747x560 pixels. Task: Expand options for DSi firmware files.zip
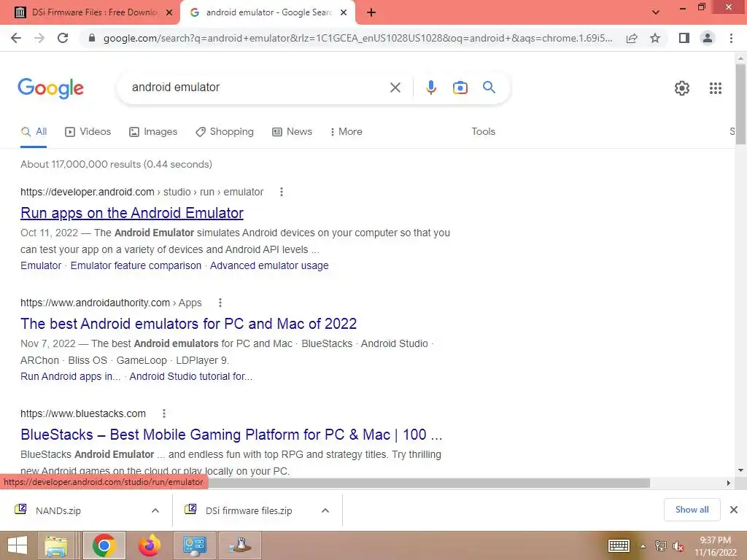pos(325,510)
